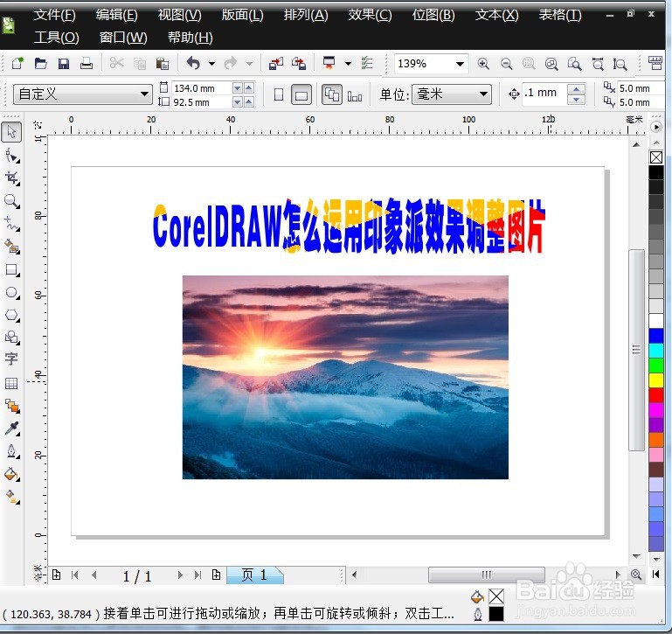Click the page width 134.0 mm field
Viewport: 672px width, 634px height.
coord(202,88)
